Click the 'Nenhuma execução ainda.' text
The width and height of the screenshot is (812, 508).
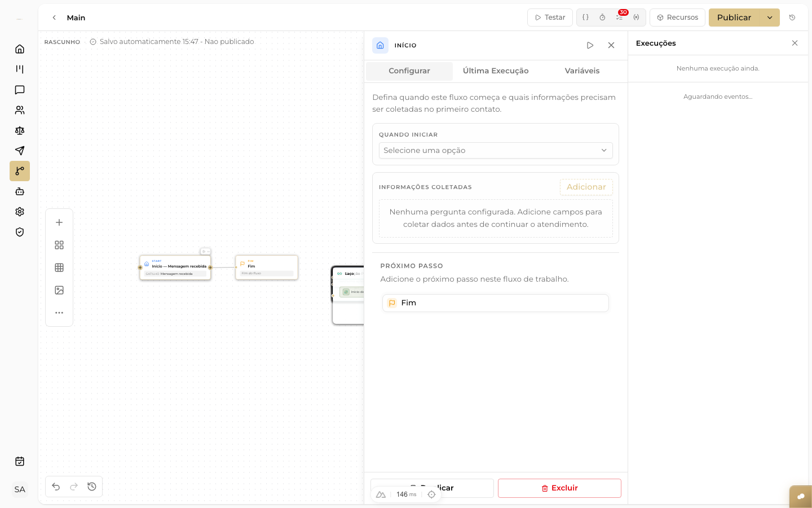pos(718,68)
